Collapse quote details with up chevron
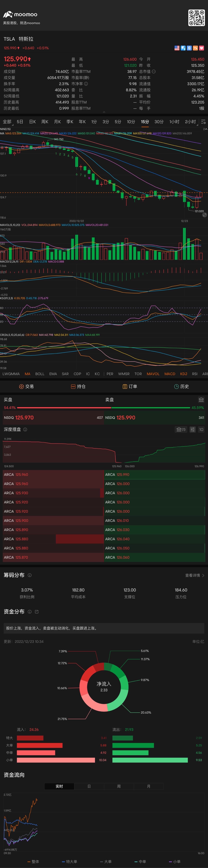The width and height of the screenshot is (208, 868). (104, 112)
